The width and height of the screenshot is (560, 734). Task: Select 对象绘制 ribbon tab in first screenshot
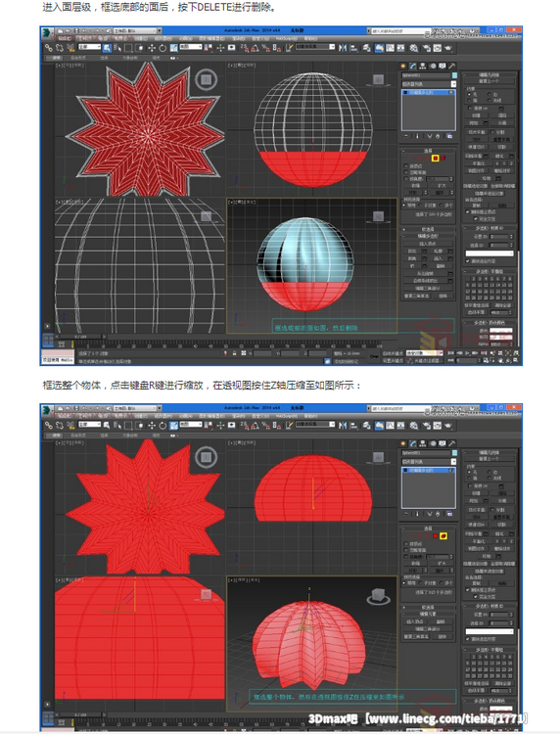coord(129,58)
